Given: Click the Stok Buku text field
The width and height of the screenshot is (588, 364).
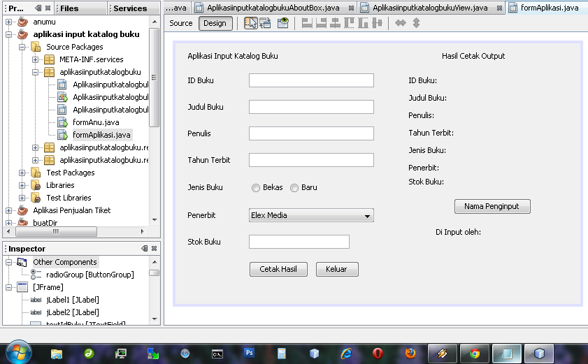Looking at the screenshot, I should [299, 242].
